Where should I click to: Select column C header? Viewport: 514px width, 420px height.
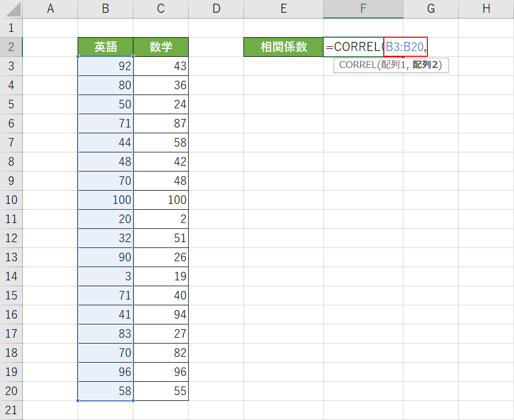click(161, 8)
